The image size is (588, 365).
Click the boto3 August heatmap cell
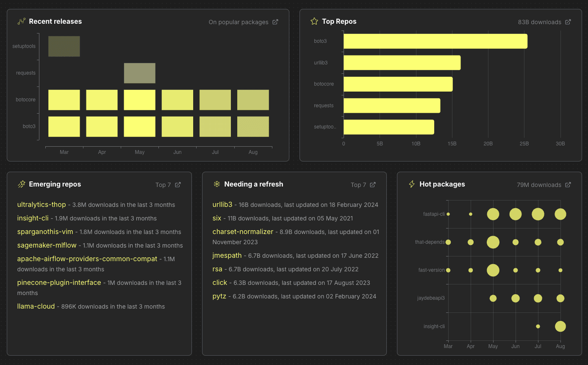click(x=253, y=127)
